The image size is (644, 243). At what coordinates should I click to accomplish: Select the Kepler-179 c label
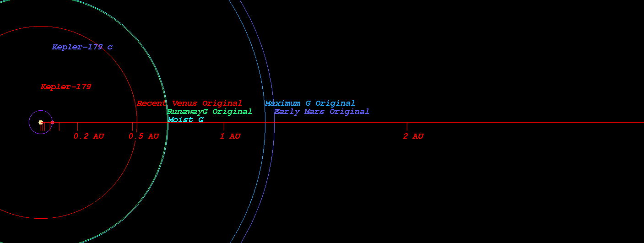click(x=82, y=47)
